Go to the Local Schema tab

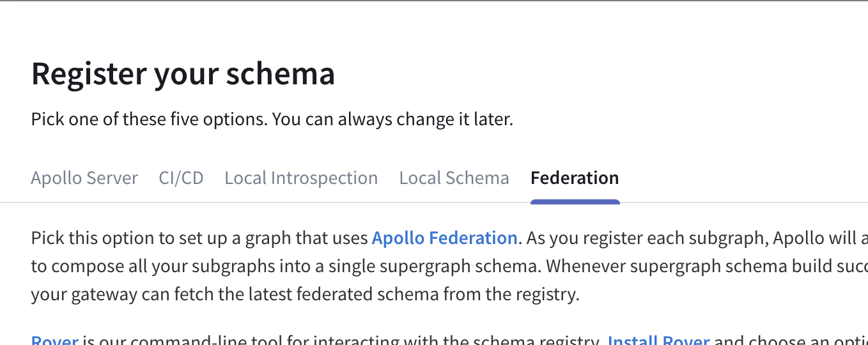[454, 178]
